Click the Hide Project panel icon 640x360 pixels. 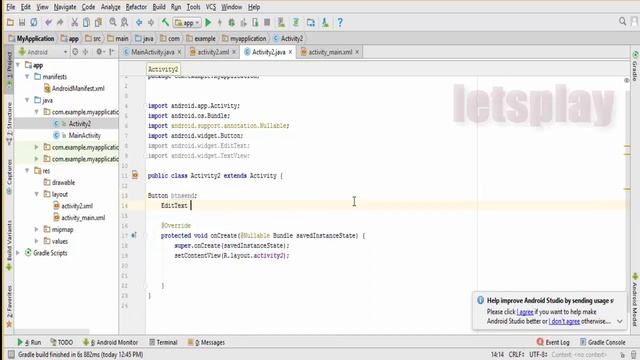coord(112,52)
